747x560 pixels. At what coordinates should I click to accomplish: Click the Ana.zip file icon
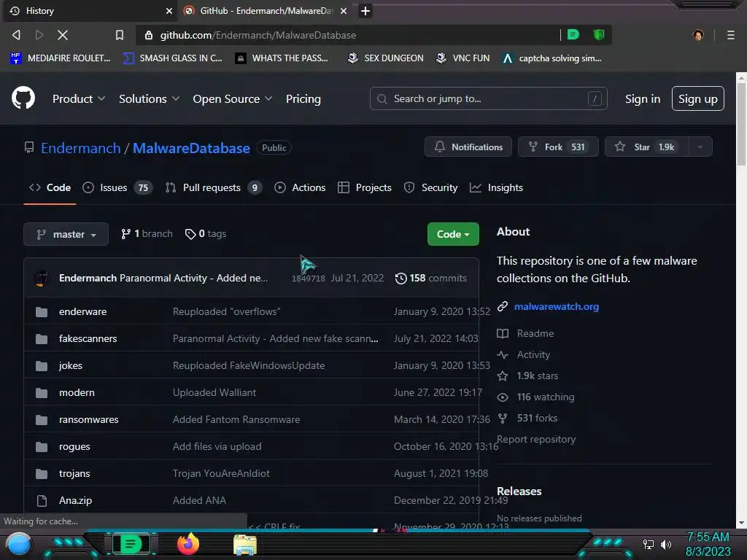(x=42, y=500)
